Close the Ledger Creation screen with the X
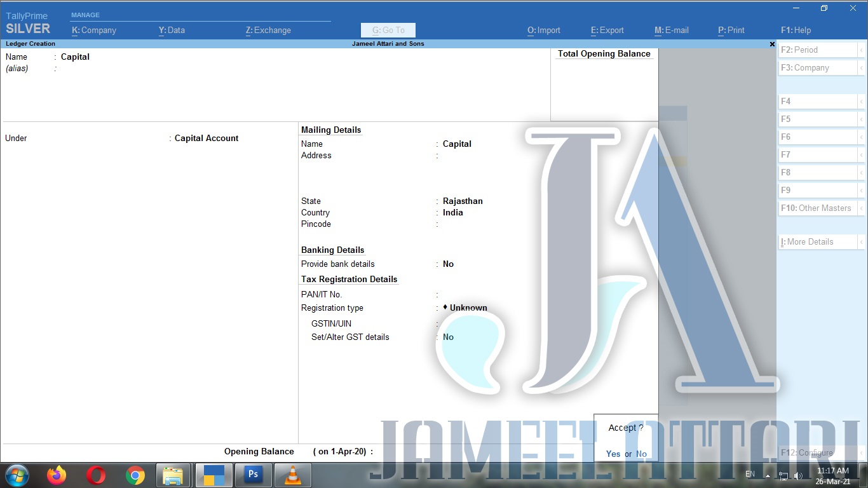 click(772, 44)
